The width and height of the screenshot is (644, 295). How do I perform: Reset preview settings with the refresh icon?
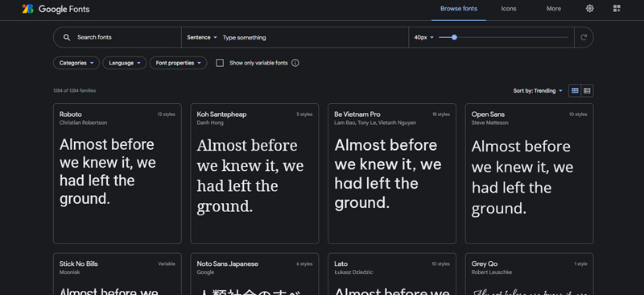[x=584, y=37]
